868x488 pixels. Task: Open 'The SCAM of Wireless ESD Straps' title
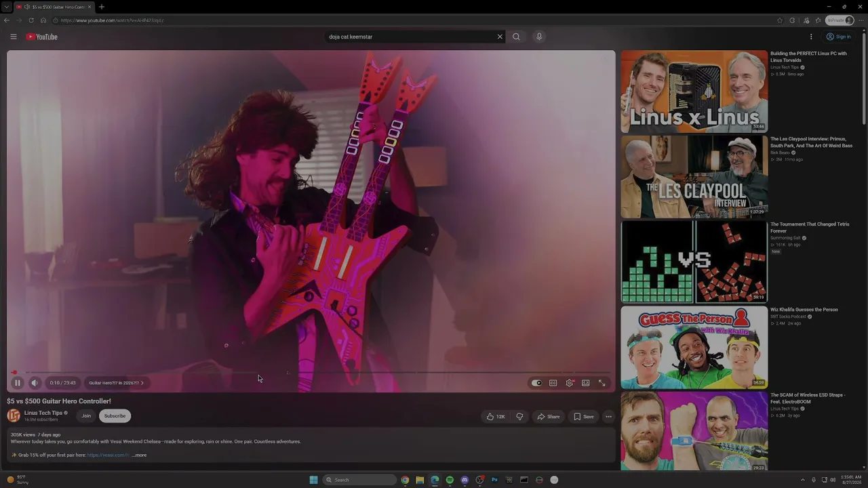[x=808, y=399]
